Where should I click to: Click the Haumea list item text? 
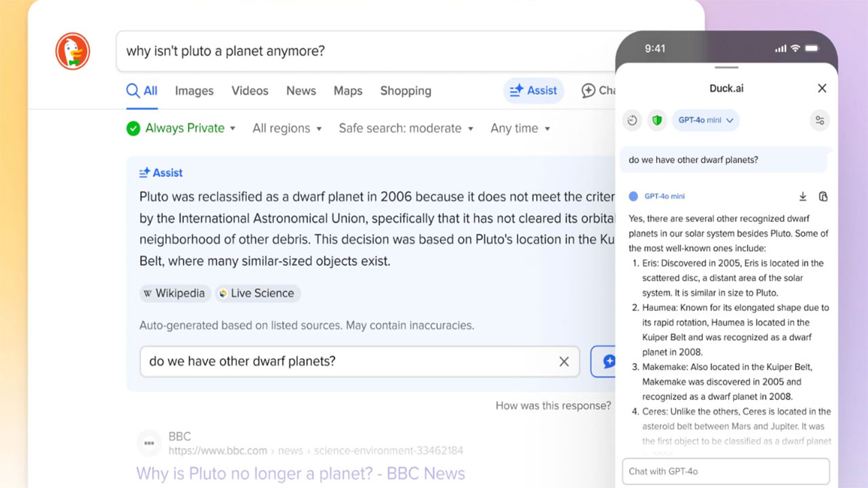pyautogui.click(x=735, y=330)
